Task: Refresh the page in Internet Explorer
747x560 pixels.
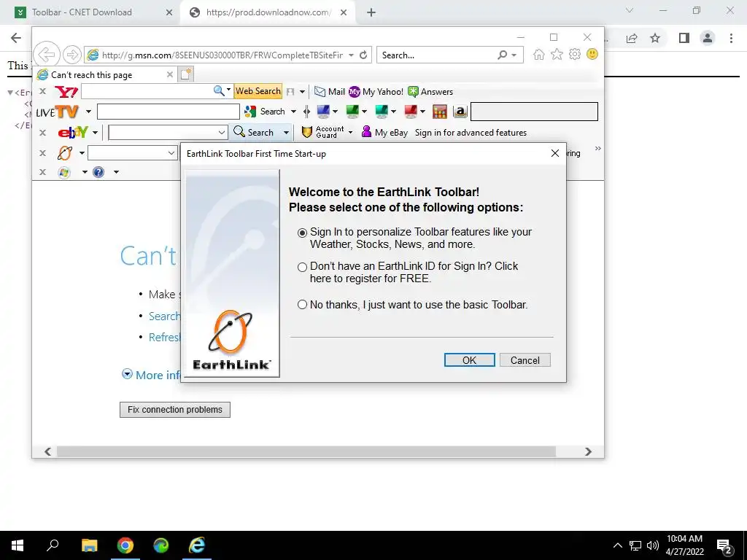Action: (x=363, y=55)
